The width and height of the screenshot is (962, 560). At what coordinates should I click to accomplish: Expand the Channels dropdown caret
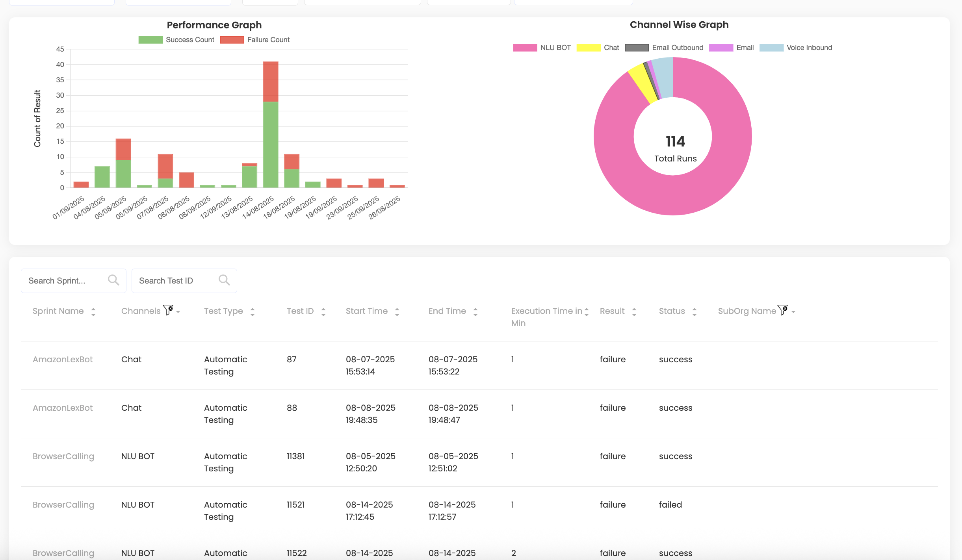point(178,312)
